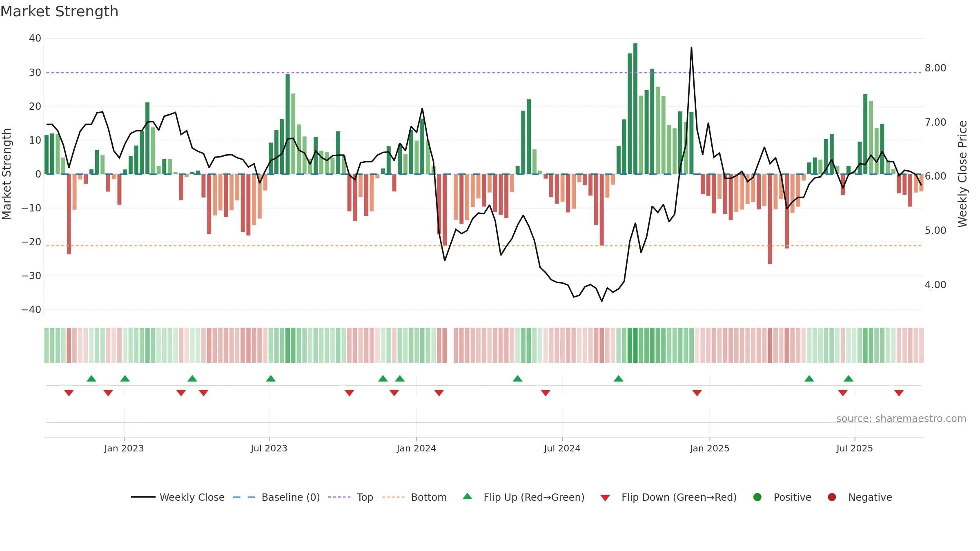This screenshot has width=980, height=551.
Task: Toggle the Baseline (0) legend entry
Action: pos(276,497)
